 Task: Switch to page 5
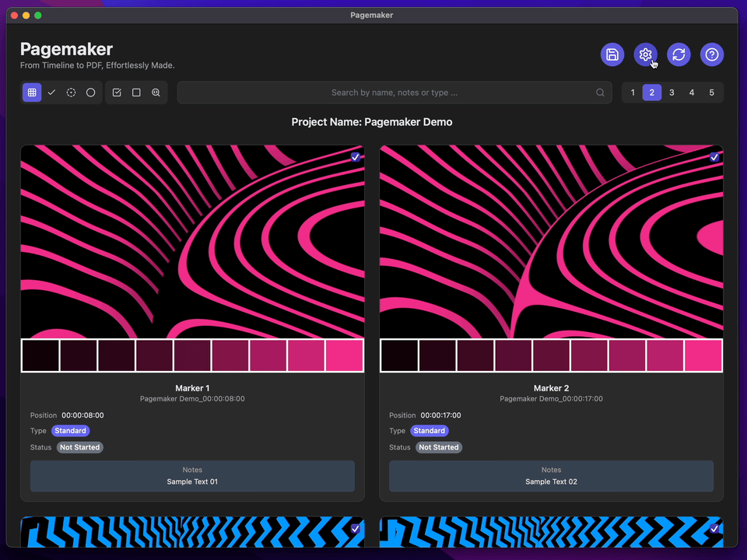pos(712,93)
